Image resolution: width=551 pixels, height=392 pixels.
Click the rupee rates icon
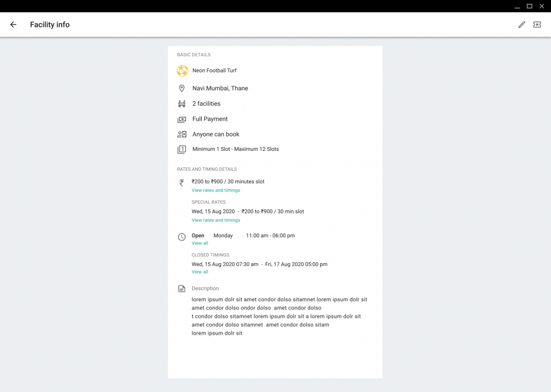[x=181, y=183]
